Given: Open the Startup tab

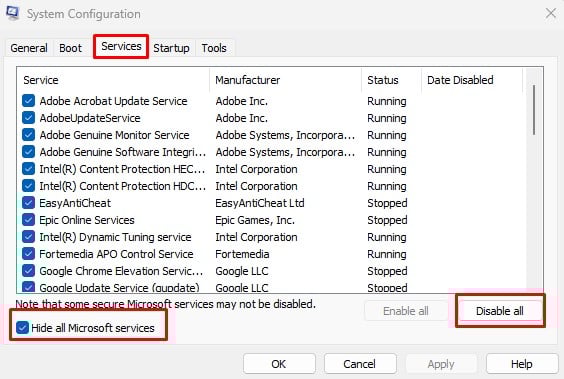Looking at the screenshot, I should [x=171, y=48].
